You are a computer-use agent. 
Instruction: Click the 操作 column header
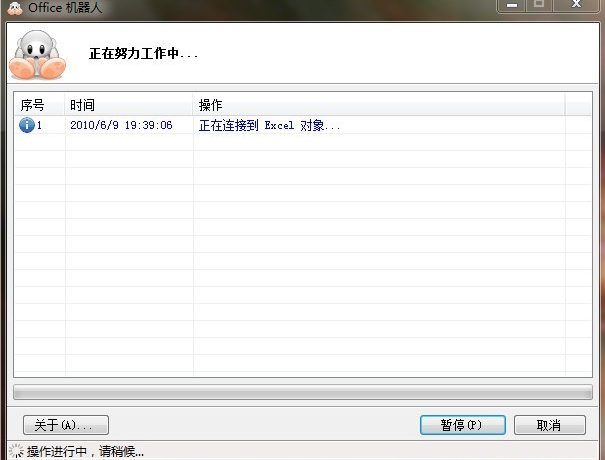[379, 105]
